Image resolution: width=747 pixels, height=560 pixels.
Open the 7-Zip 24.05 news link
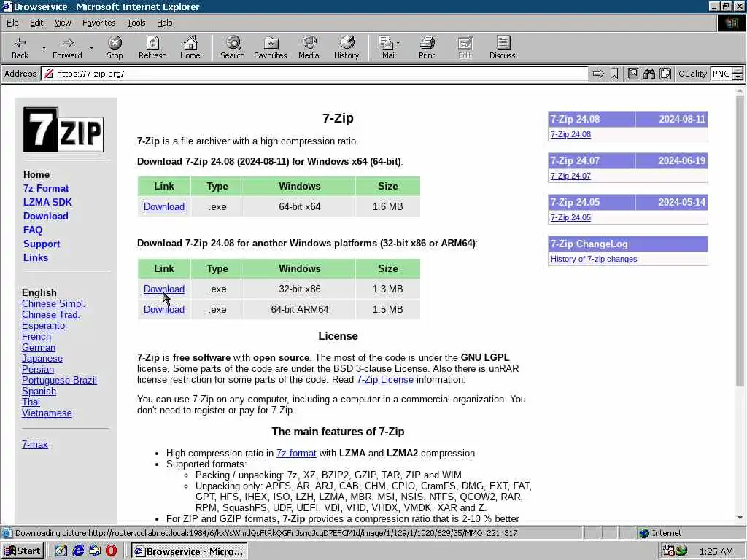[x=570, y=217]
